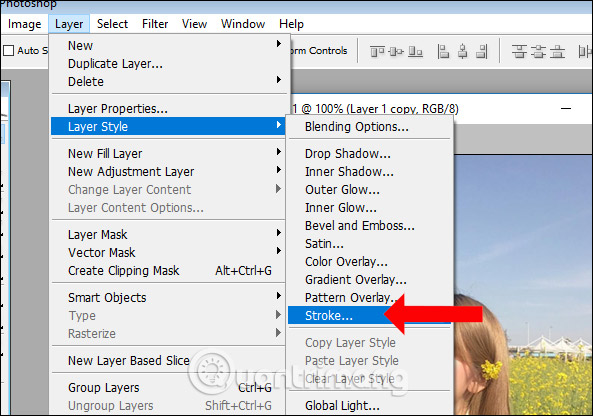Image resolution: width=593 pixels, height=416 pixels.
Task: Choose Color Overlay layer style
Action: tap(370, 262)
